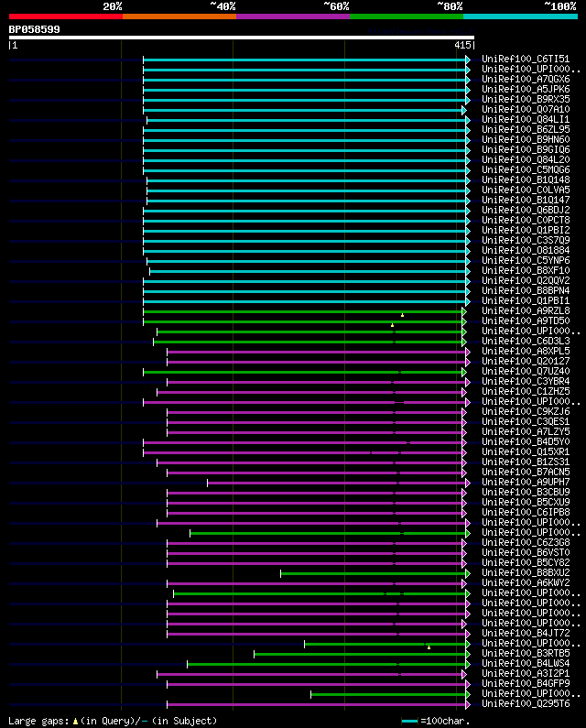Click the green alignment bar of UniRef100_B8BXU2
The width and height of the screenshot is (586, 728).
tap(374, 574)
